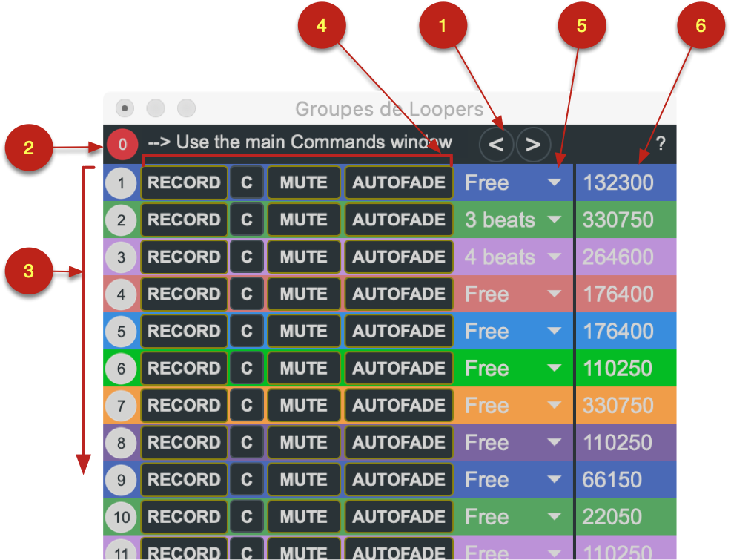731x560 pixels.
Task: Select looper number 2 circle
Action: pos(121,220)
